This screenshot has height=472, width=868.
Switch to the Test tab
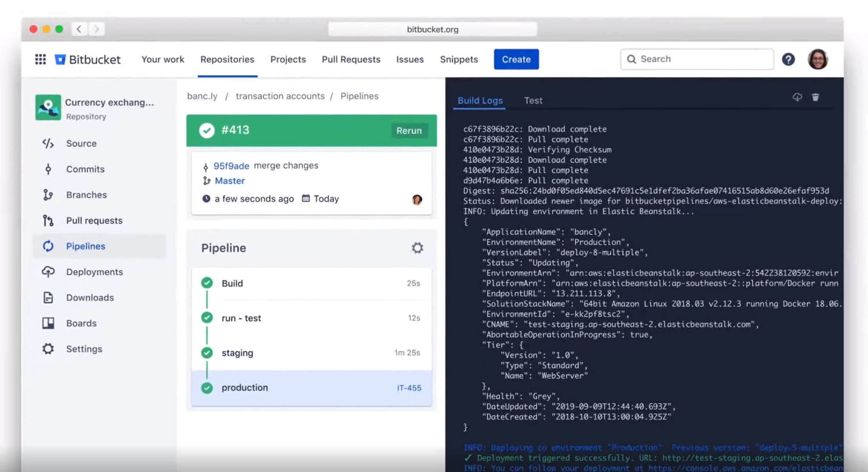pos(533,101)
